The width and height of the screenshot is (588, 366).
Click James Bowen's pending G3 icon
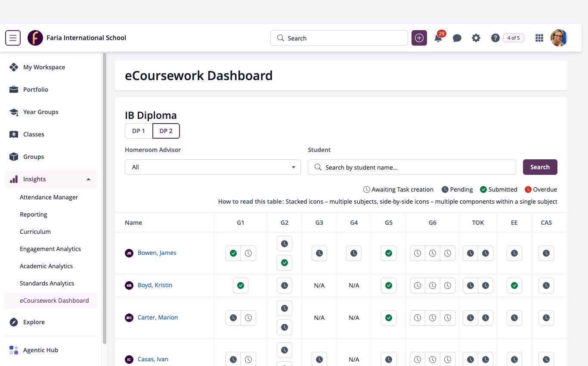[x=319, y=253]
